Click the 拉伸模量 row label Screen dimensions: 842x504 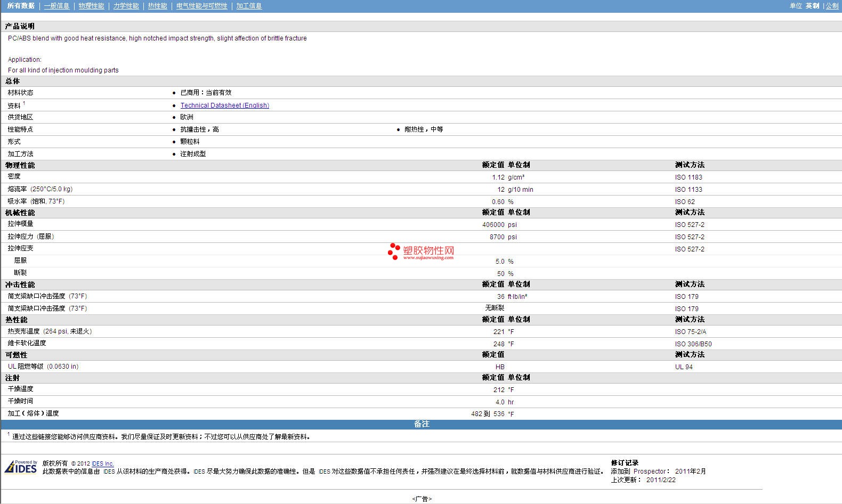20,224
